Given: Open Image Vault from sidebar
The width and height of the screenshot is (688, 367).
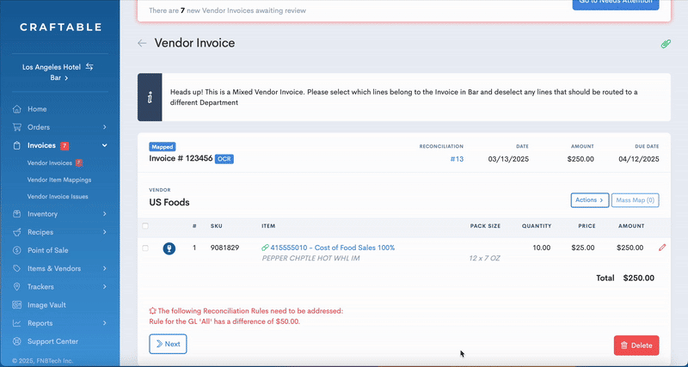Looking at the screenshot, I should click(x=47, y=305).
